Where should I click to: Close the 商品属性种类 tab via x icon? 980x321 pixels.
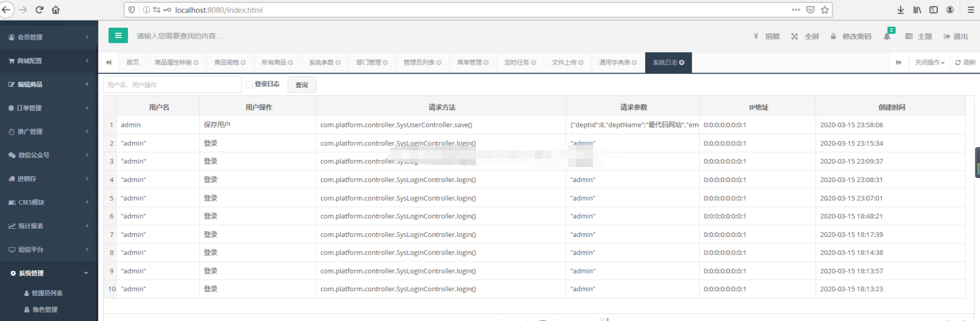pos(196,63)
